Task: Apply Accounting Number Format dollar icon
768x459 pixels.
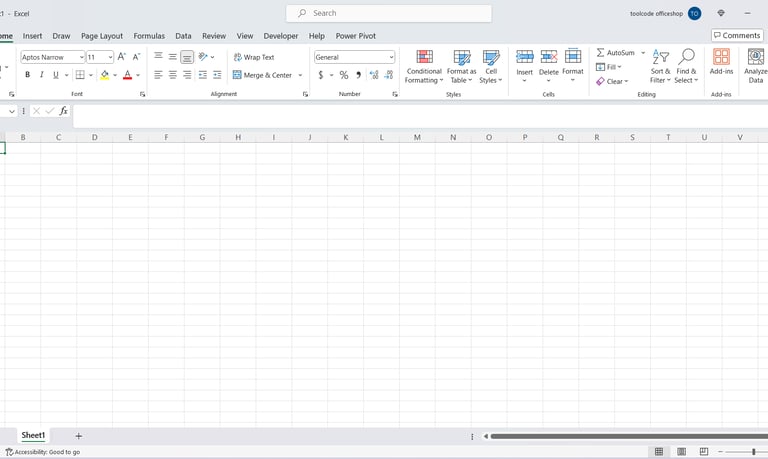Action: [321, 75]
